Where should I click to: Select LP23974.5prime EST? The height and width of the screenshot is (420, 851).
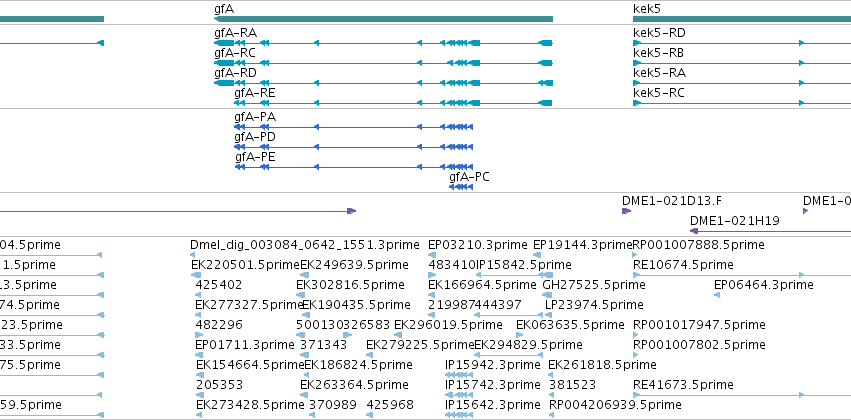point(594,305)
